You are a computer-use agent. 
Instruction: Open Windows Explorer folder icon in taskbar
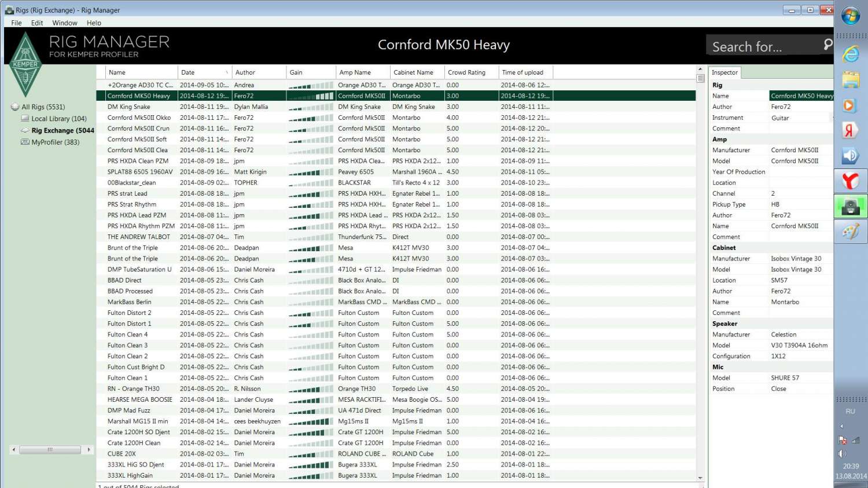(x=851, y=80)
